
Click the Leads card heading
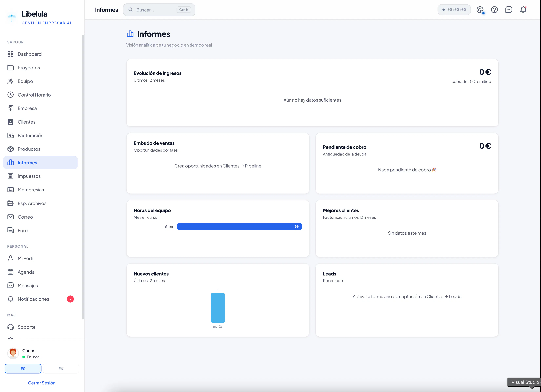[x=329, y=274]
